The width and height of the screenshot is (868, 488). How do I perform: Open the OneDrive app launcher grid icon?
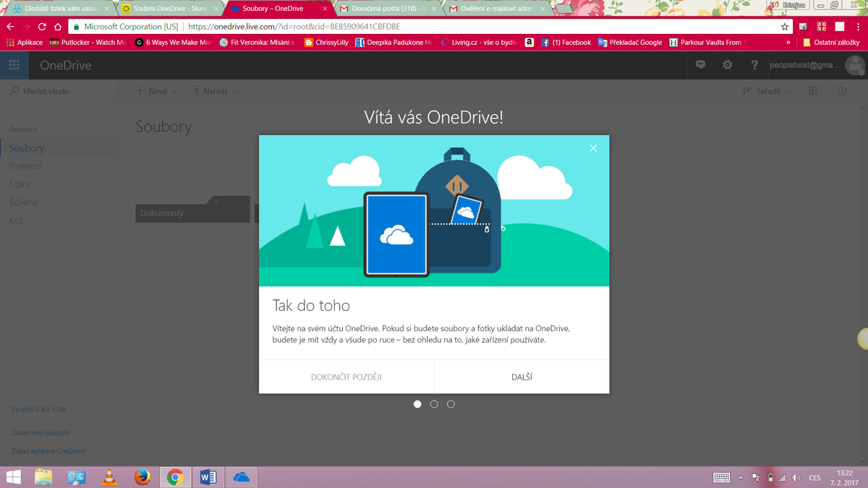(x=14, y=65)
